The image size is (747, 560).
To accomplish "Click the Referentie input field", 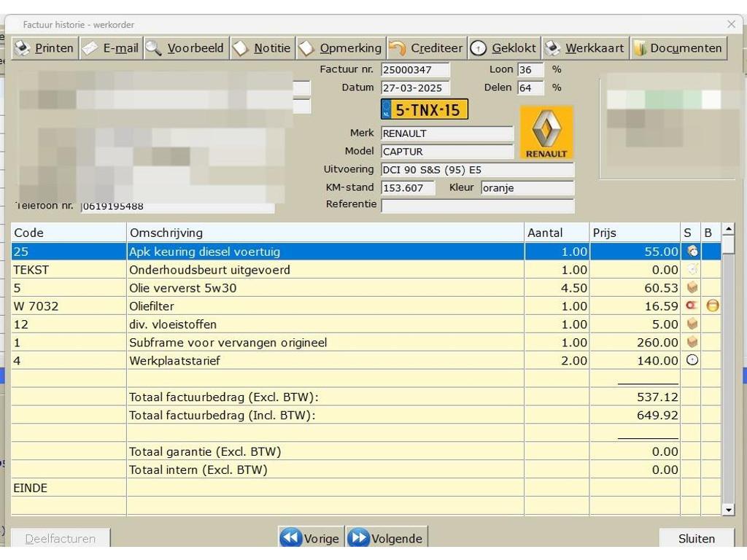I will 477,206.
